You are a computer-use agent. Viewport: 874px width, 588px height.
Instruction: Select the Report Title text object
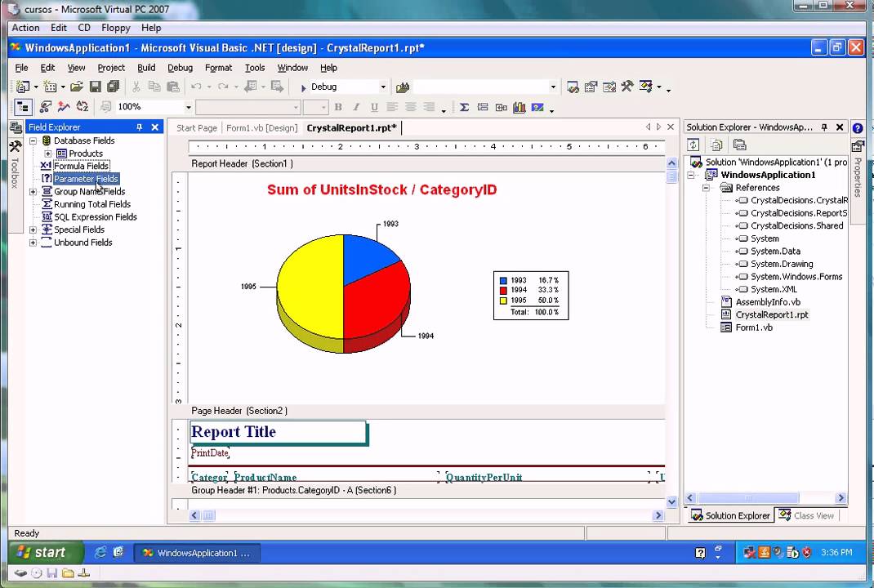tap(279, 433)
